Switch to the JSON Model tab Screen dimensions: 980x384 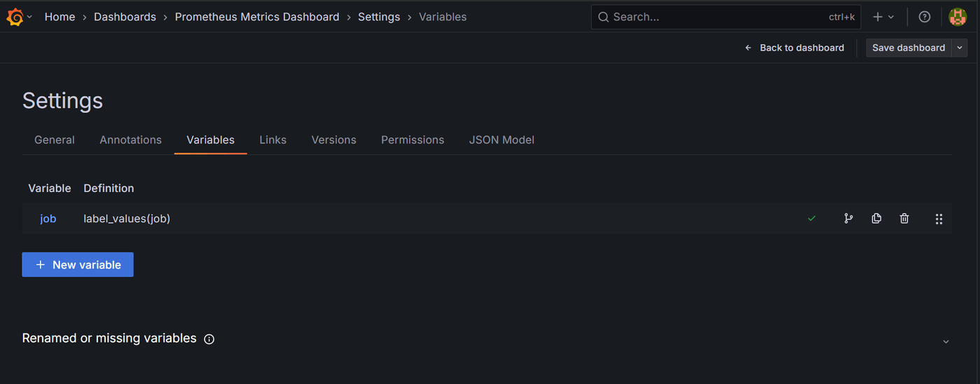502,140
